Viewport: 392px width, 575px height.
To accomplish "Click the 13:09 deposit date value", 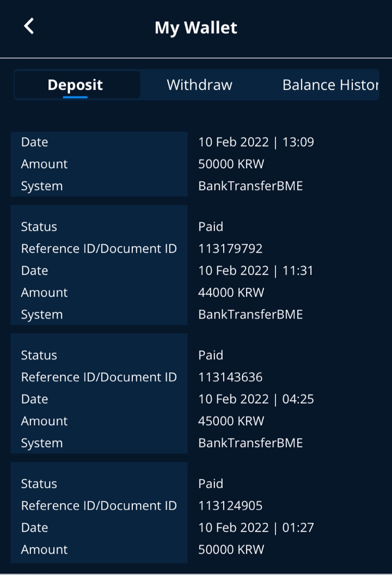I will (x=256, y=142).
